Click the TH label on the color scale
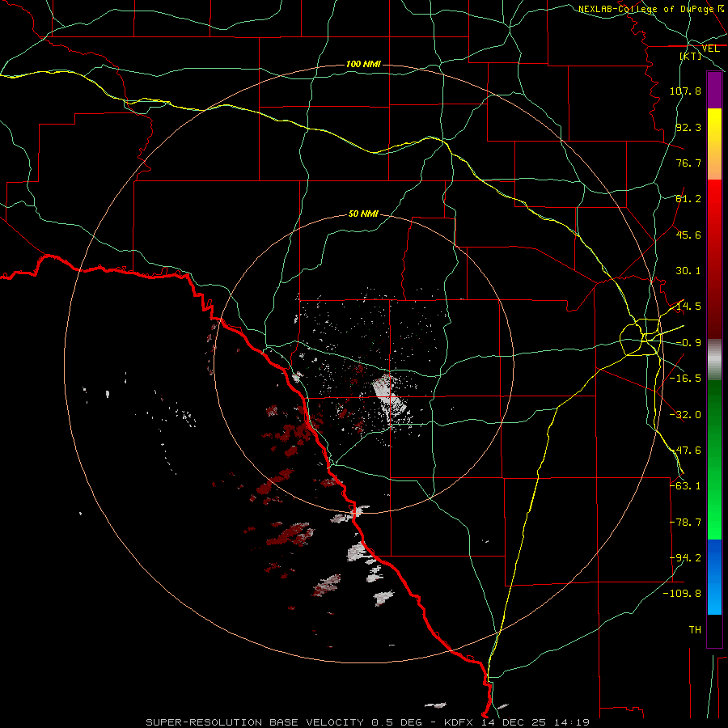 [x=695, y=630]
